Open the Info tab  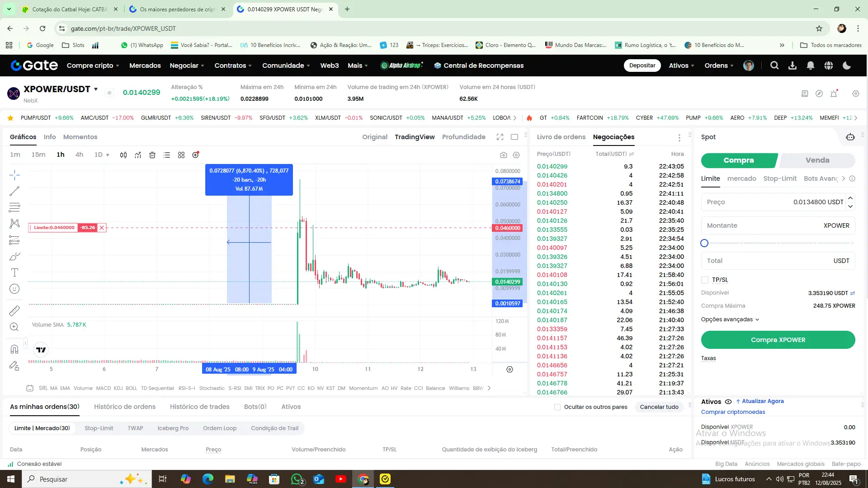[x=50, y=137]
